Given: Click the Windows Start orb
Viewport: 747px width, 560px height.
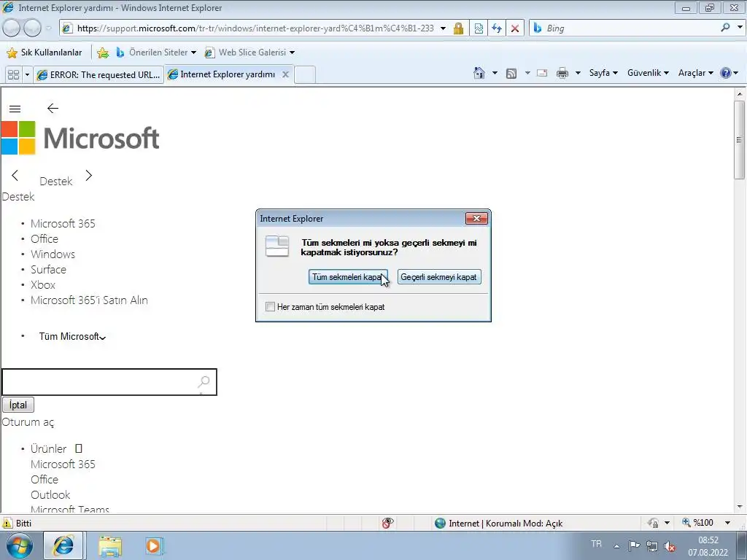Looking at the screenshot, I should coord(20,545).
